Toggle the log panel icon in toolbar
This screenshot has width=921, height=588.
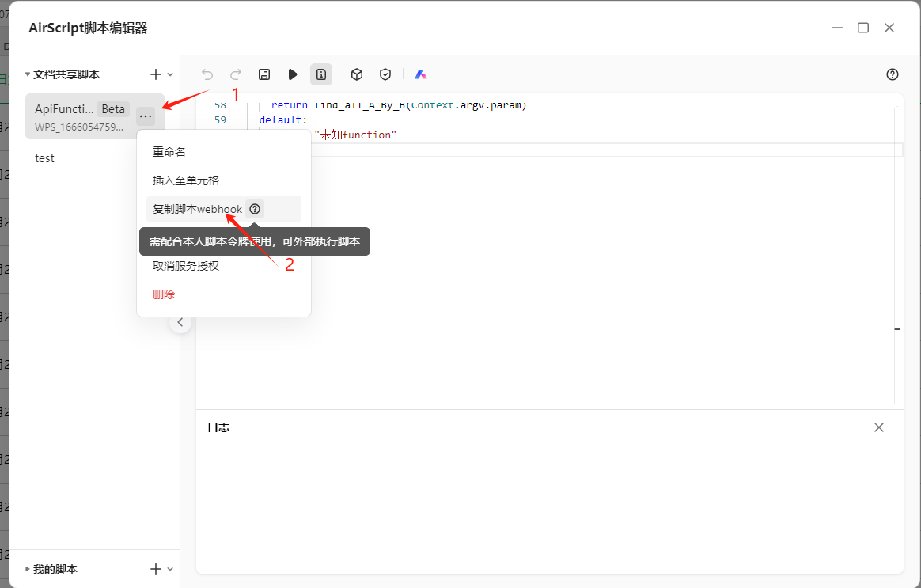pyautogui.click(x=321, y=74)
